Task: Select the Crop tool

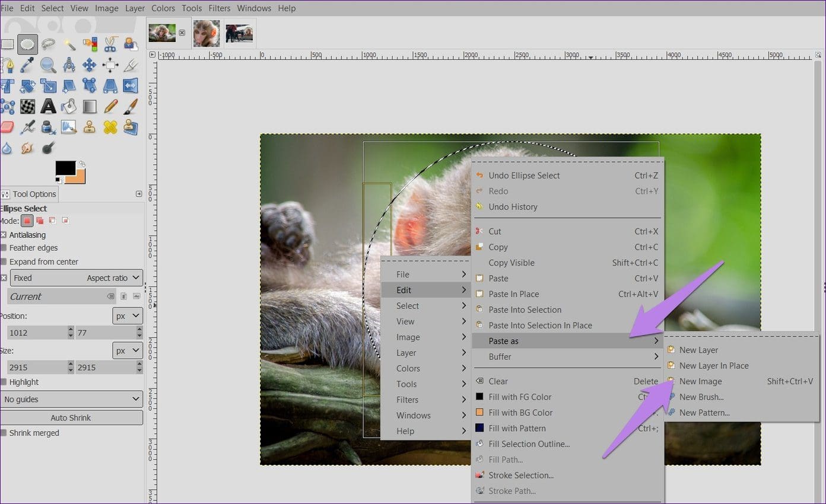Action: (130, 65)
